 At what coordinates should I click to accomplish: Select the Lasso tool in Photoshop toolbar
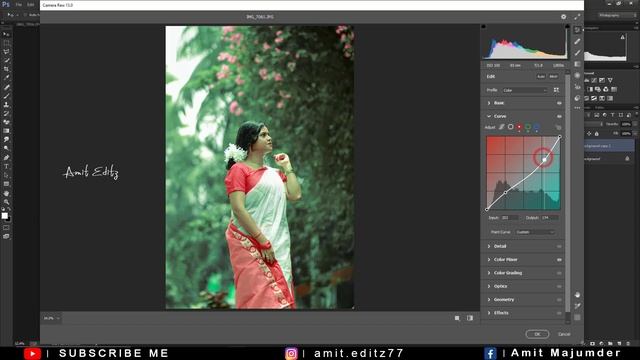(x=6, y=52)
